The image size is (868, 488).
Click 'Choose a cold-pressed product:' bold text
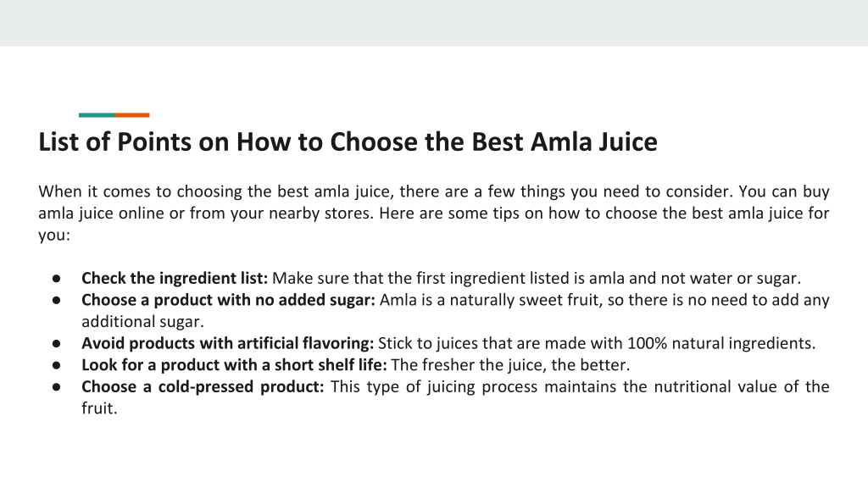(203, 386)
